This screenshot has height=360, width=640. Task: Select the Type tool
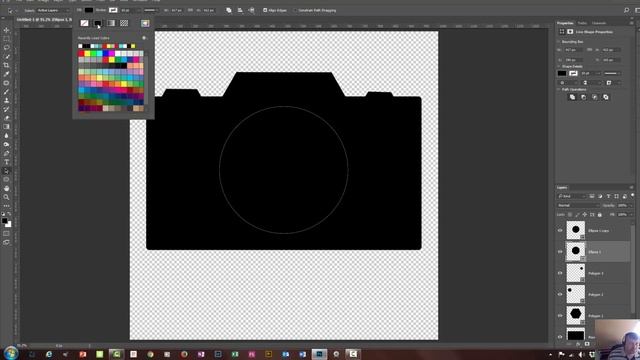coord(7,162)
